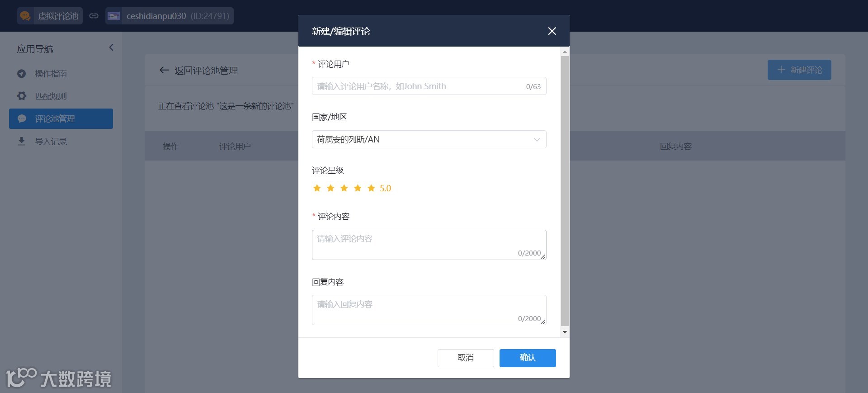Screen dimensions: 868x393
Task: Set rating to the first star
Action: pyautogui.click(x=317, y=188)
